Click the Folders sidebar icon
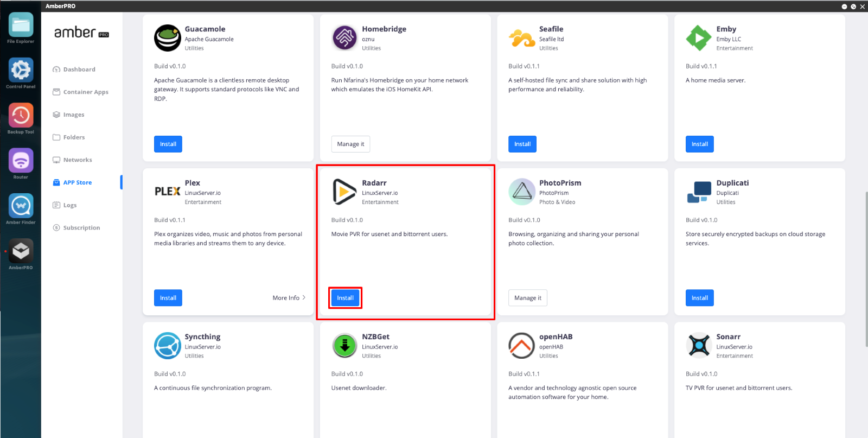This screenshot has height=438, width=868. (56, 137)
